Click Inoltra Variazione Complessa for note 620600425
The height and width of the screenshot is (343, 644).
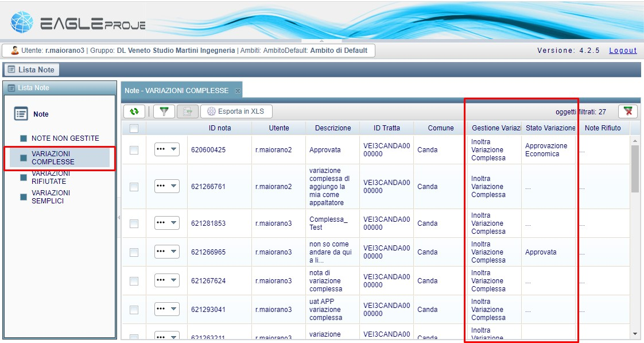click(x=488, y=150)
